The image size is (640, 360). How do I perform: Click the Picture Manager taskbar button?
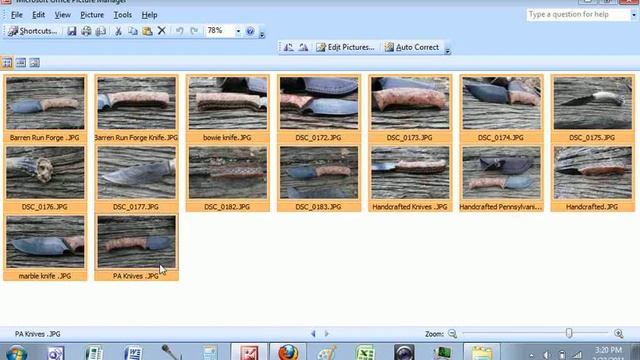click(249, 352)
